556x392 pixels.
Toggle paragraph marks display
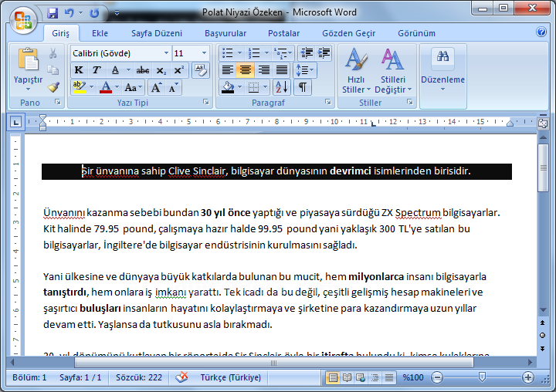point(303,87)
